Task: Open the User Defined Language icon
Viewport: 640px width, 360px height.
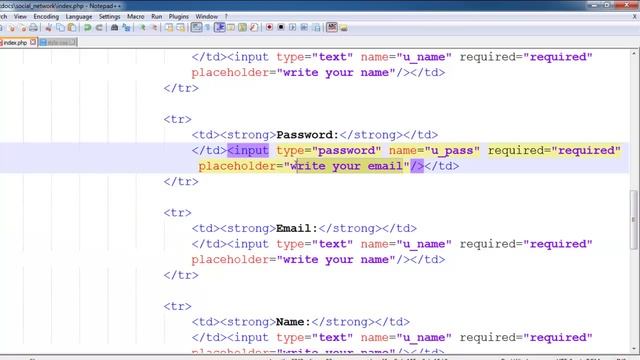Action: pyautogui.click(x=231, y=28)
